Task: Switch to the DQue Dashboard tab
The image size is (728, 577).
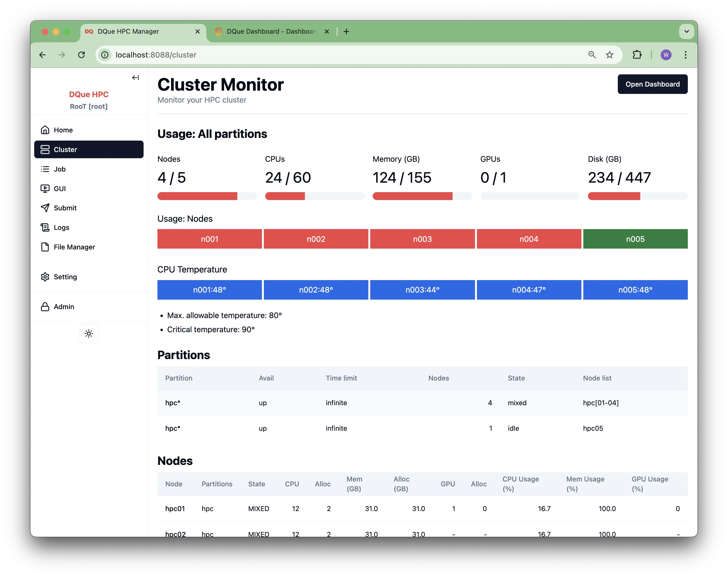Action: click(x=268, y=31)
